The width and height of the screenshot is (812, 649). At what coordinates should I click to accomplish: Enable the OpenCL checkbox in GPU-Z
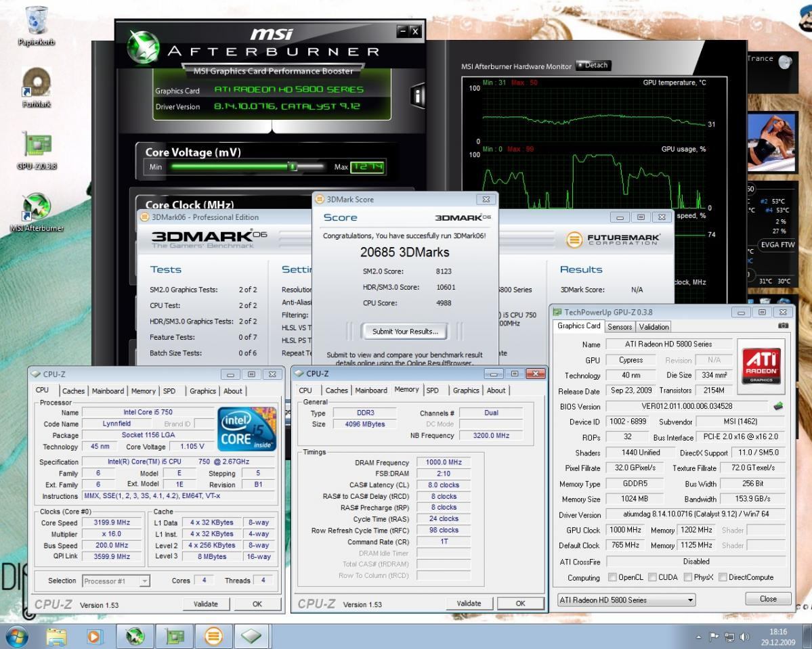pos(612,577)
